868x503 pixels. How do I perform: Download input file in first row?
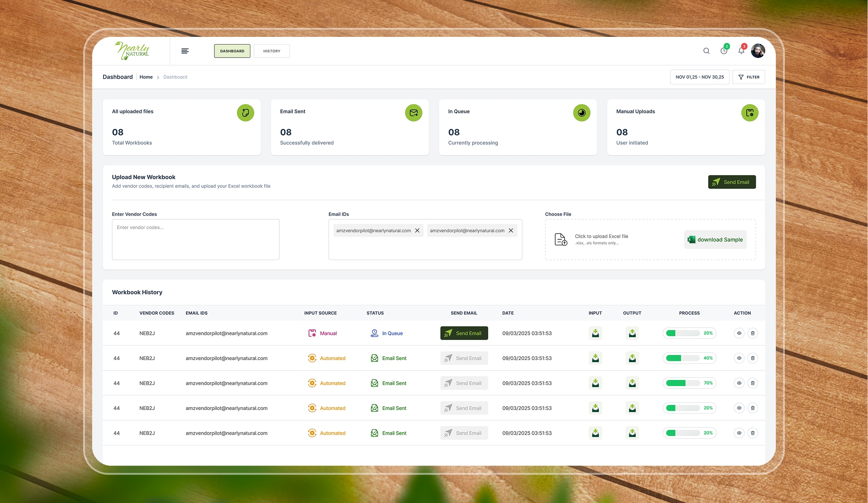[595, 333]
